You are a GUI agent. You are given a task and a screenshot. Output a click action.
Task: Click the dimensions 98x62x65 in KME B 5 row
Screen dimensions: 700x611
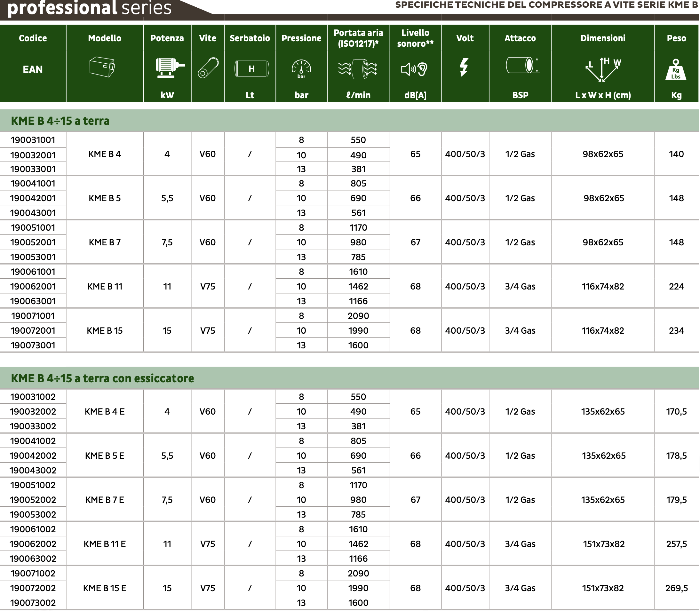(x=603, y=198)
